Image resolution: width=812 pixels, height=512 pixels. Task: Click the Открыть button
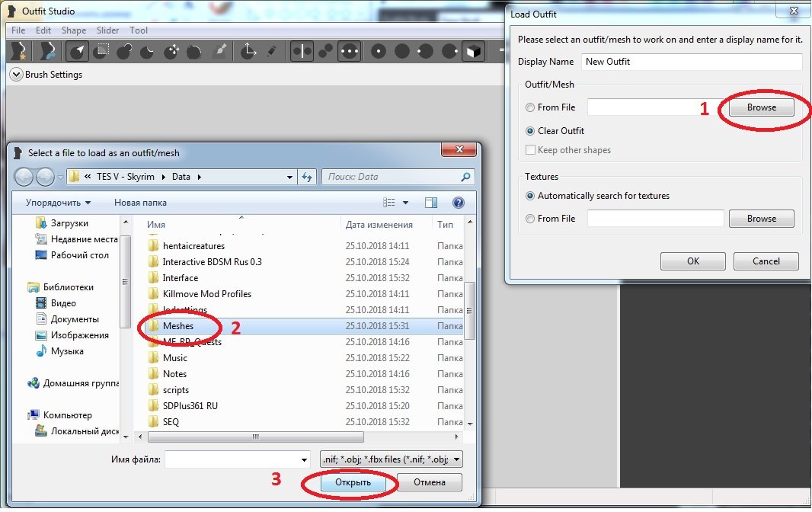point(353,482)
